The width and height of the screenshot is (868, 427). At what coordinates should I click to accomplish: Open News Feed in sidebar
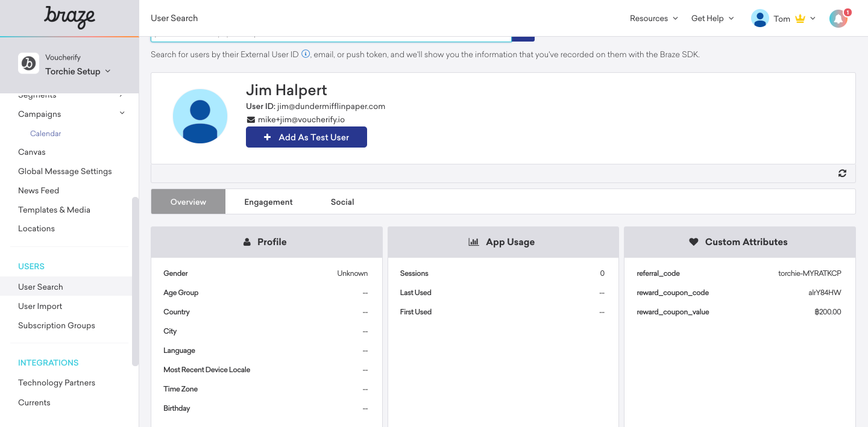pyautogui.click(x=39, y=191)
